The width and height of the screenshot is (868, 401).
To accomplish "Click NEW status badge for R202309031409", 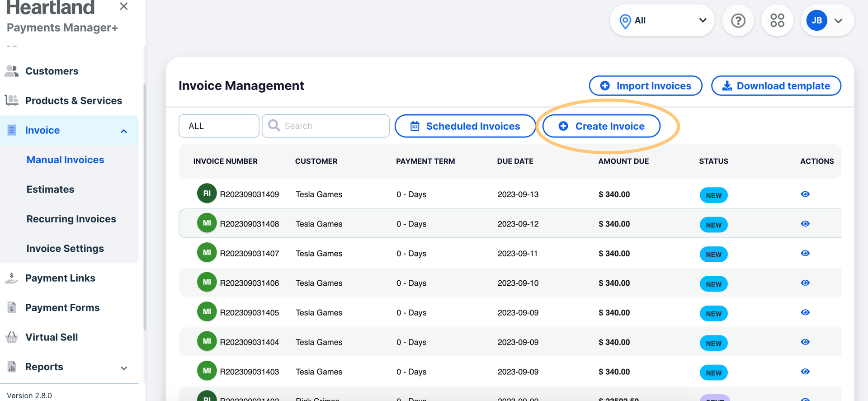I will click(713, 195).
